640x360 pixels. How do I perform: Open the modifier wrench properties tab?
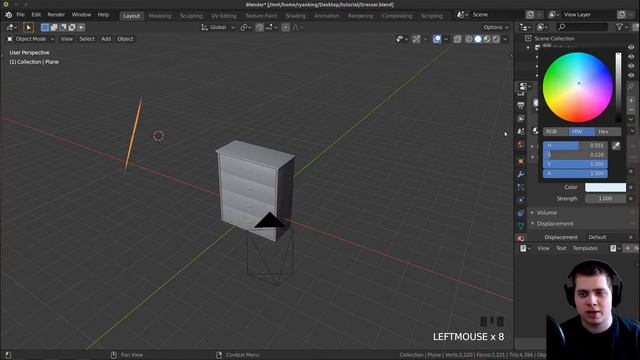(520, 174)
